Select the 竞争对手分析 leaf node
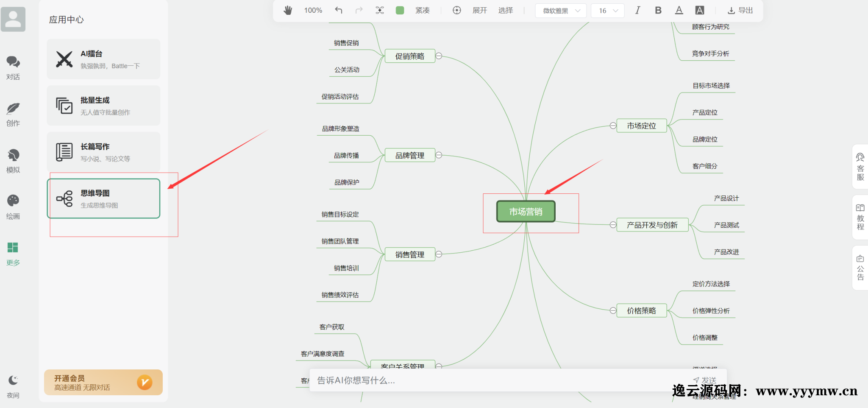Viewport: 868px width, 408px height. tap(711, 54)
